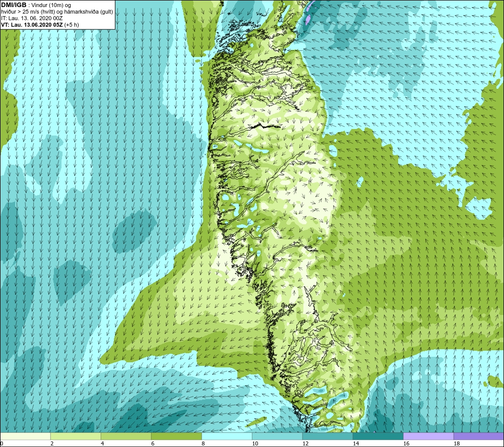The width and height of the screenshot is (504, 447).
Task: Click the DMI/IGB title text
Action: pos(14,5)
